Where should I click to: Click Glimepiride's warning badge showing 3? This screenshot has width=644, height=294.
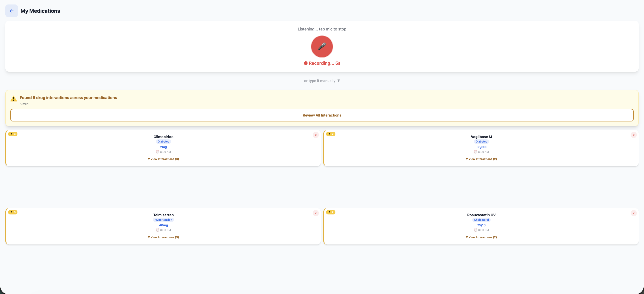point(13,134)
